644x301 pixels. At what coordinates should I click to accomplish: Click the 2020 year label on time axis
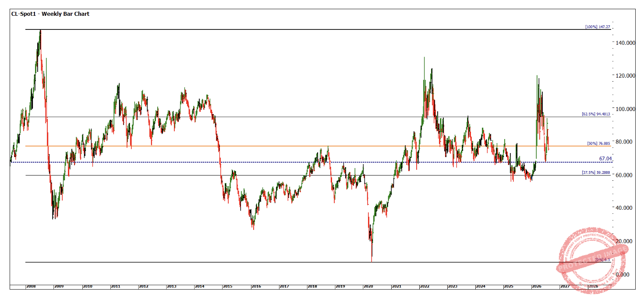pyautogui.click(x=368, y=286)
